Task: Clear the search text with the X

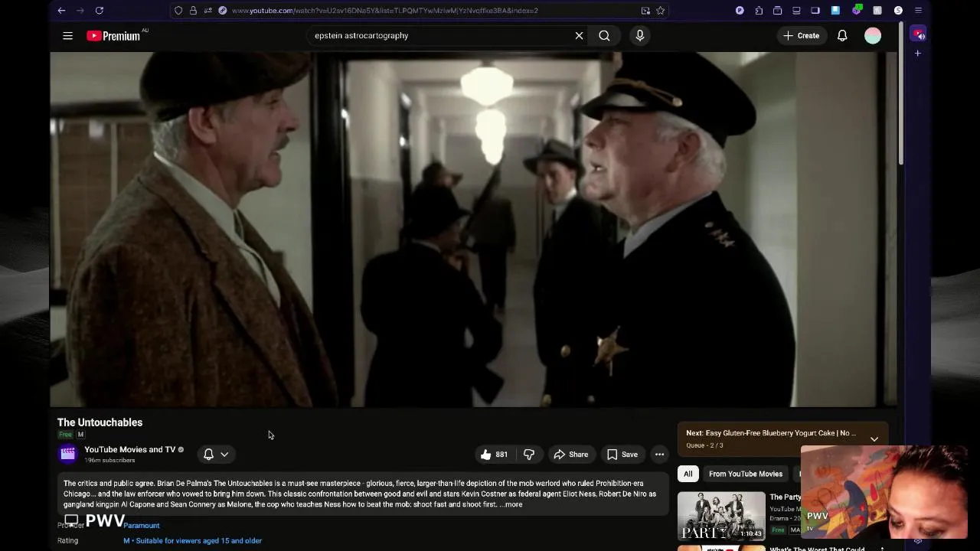Action: [579, 36]
